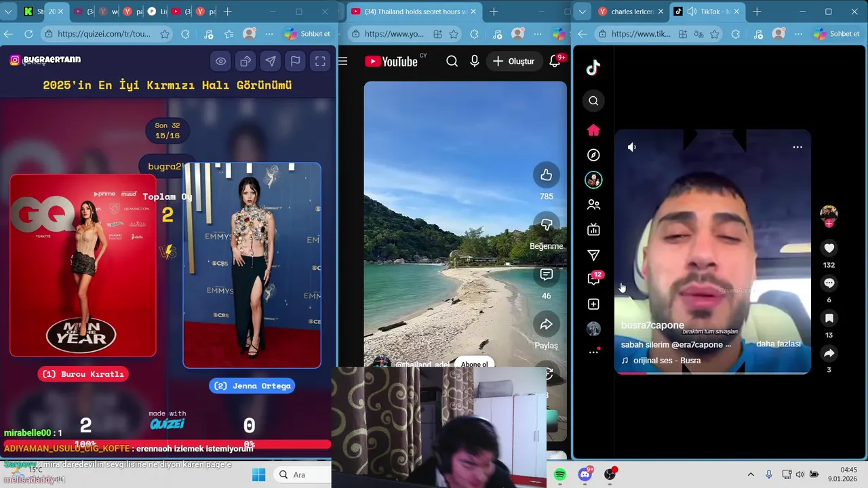
Task: Toggle fullscreen mode in Quizei
Action: [x=320, y=61]
